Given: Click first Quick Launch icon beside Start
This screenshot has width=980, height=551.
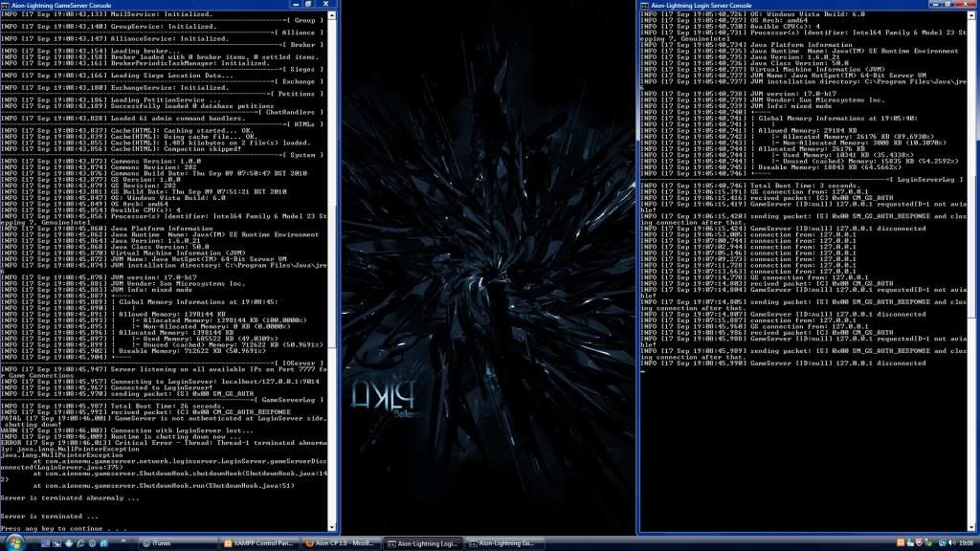Looking at the screenshot, I should click(x=45, y=543).
